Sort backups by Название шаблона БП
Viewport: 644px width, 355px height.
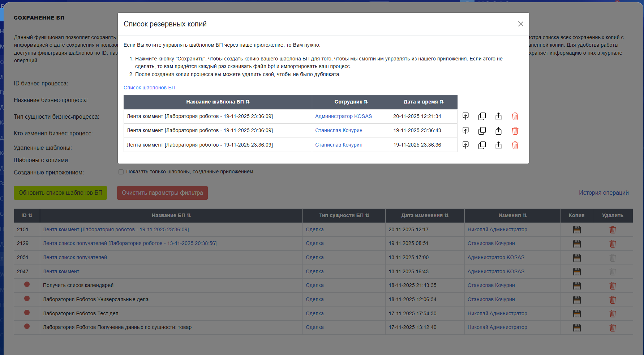click(218, 102)
